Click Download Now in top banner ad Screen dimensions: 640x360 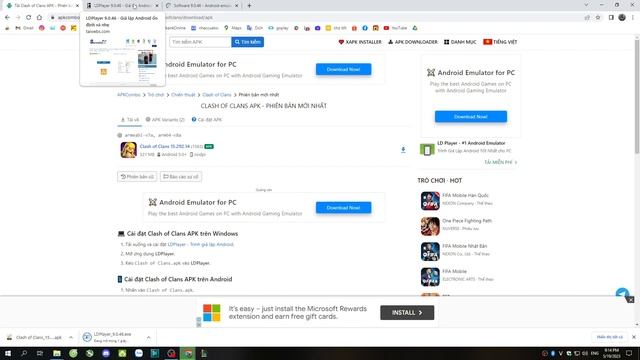coord(343,69)
